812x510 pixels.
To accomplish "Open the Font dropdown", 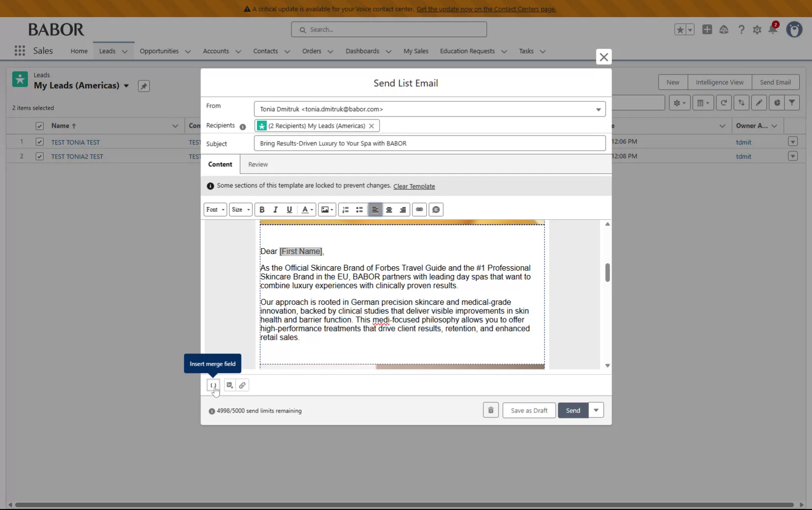I will [x=215, y=209].
